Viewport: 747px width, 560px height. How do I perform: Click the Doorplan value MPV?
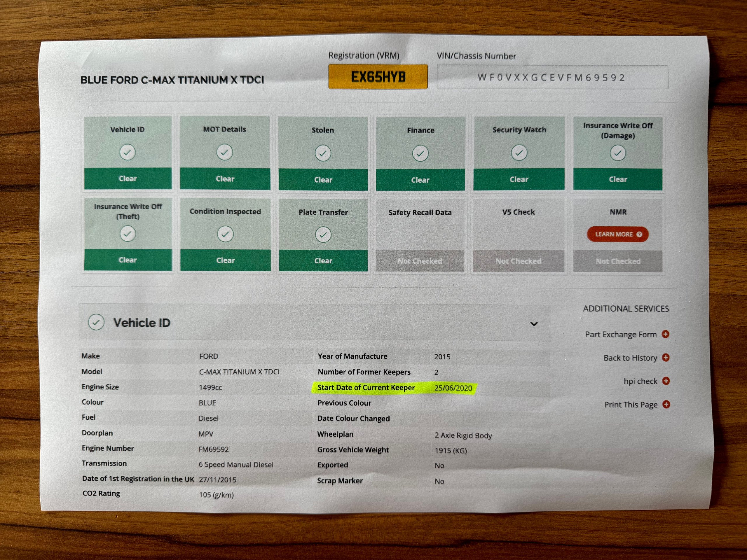206,434
